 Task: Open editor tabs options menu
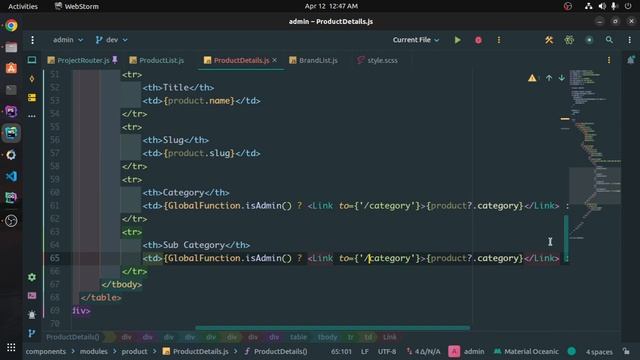click(609, 60)
